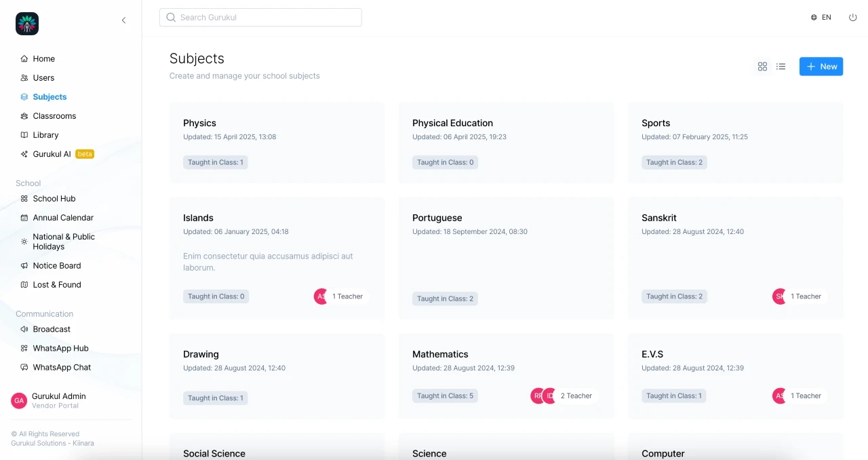868x460 pixels.
Task: Open the EN language selector
Action: point(821,18)
